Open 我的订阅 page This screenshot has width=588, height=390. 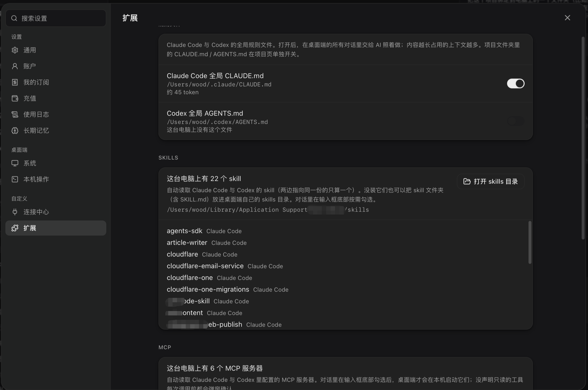56,82
